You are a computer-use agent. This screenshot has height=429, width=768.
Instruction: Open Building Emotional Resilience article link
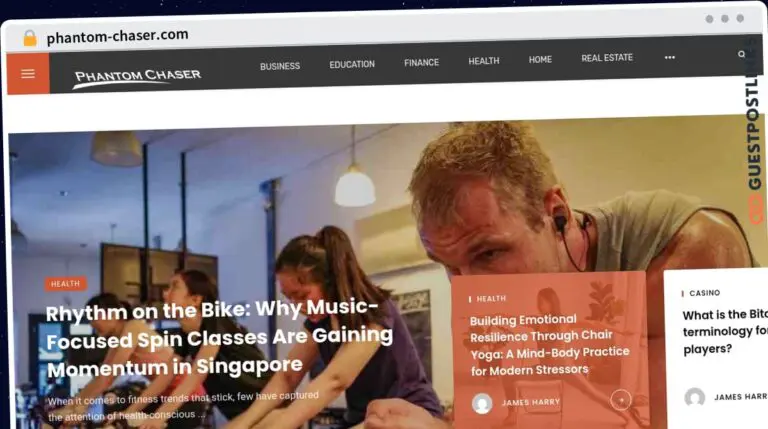[550, 345]
